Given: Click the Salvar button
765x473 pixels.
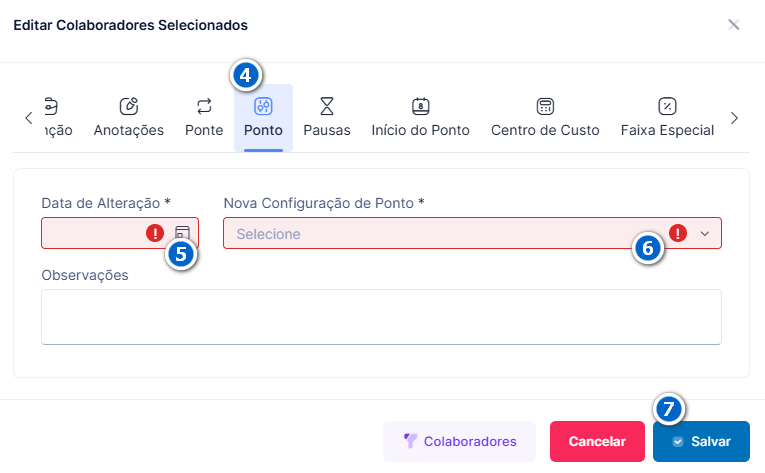Looking at the screenshot, I should click(x=701, y=441).
